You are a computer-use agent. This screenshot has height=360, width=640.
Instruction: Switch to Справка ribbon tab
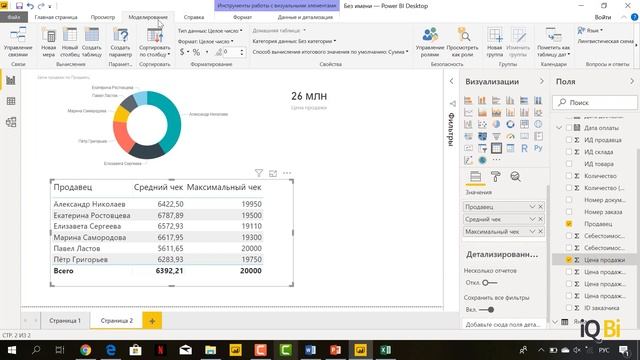click(x=194, y=17)
